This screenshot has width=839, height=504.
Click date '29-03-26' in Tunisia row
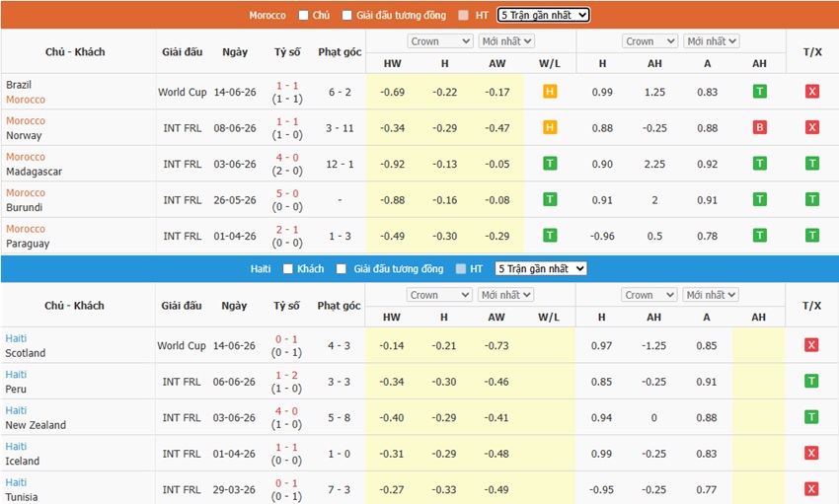coord(234,489)
